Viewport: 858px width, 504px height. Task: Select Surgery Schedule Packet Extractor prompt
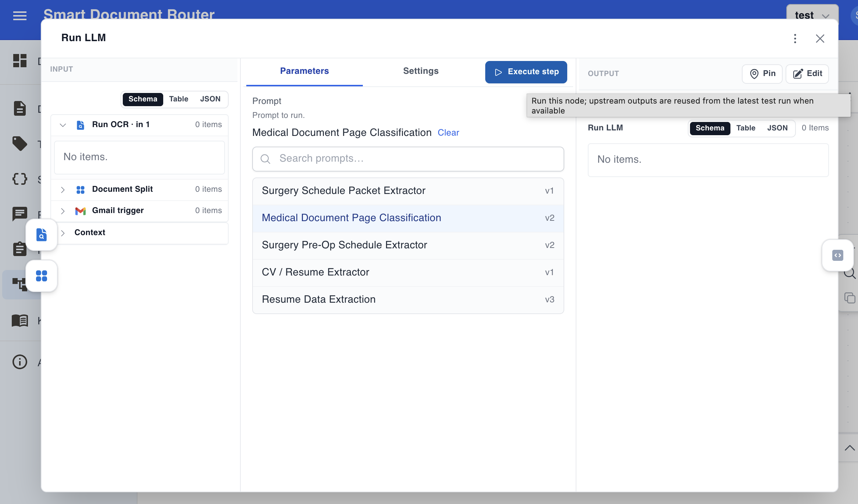point(408,191)
